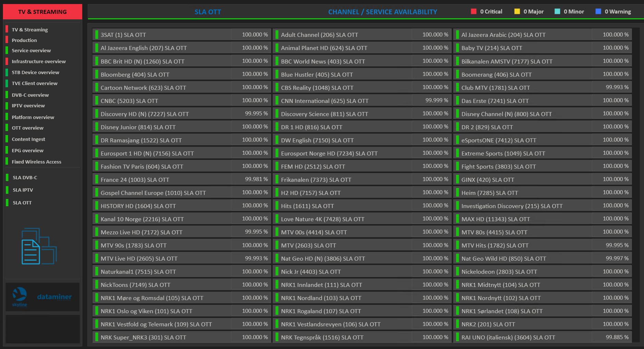Select Fight Sports (3803) SLA OTT
The height and width of the screenshot is (349, 644).
tap(543, 167)
